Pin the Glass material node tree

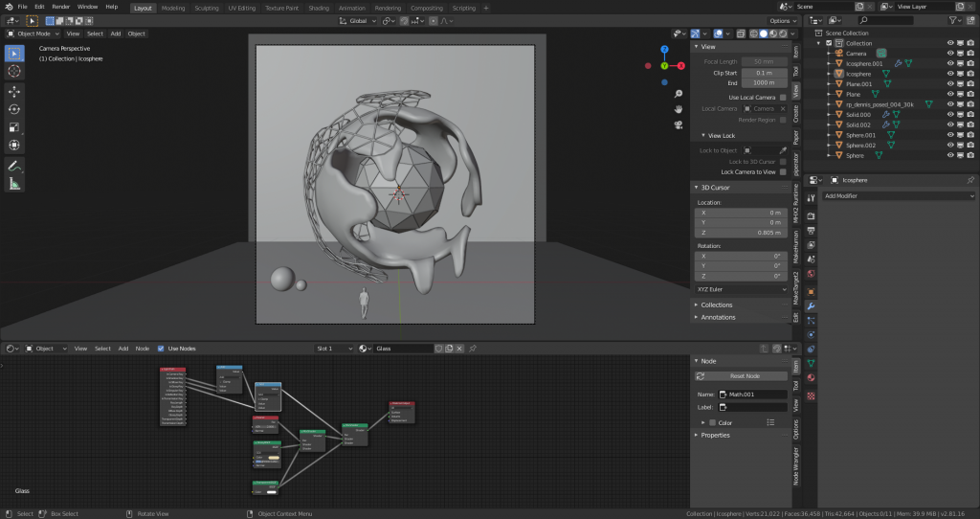point(473,349)
